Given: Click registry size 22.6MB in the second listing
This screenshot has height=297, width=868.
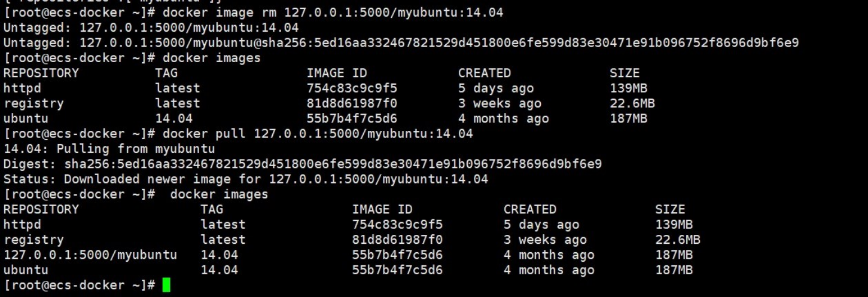Looking at the screenshot, I should click(x=678, y=240).
